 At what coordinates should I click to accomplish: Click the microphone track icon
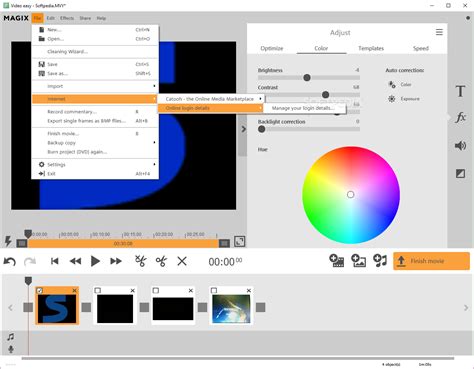(x=11, y=349)
